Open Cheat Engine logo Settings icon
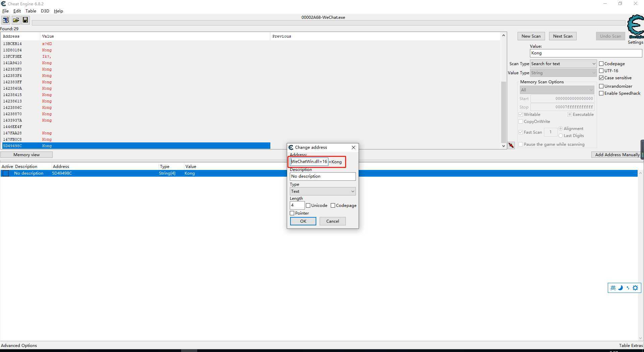The height and width of the screenshot is (352, 644). tap(635, 27)
